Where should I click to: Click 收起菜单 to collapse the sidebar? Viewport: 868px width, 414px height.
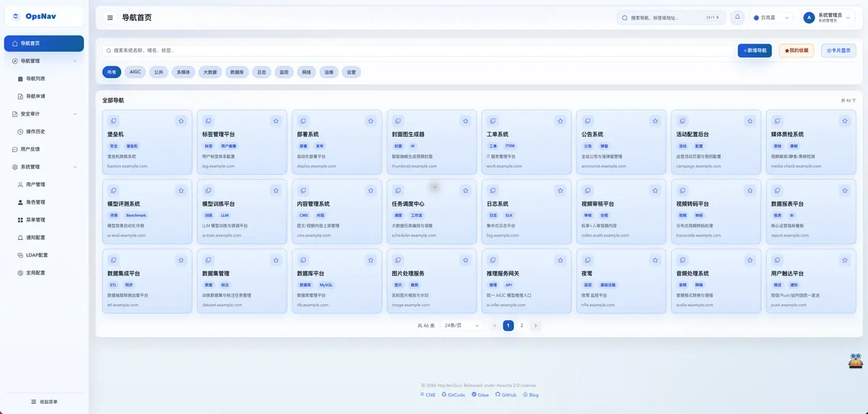44,402
